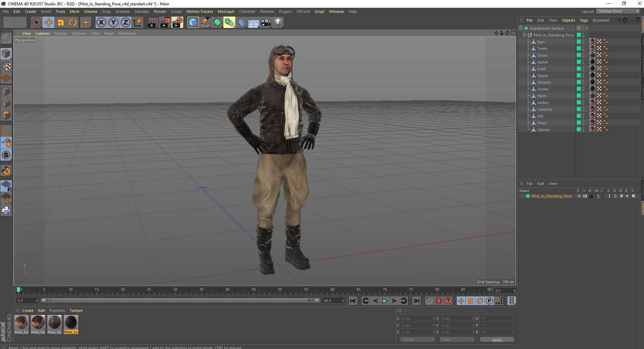Open the Scale mode dropdown
Screen dimensions: 644x349
pyautogui.click(x=457, y=340)
